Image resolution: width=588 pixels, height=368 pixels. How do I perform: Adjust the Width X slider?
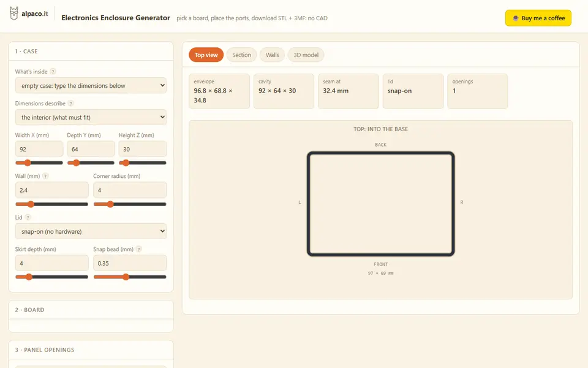click(x=39, y=163)
